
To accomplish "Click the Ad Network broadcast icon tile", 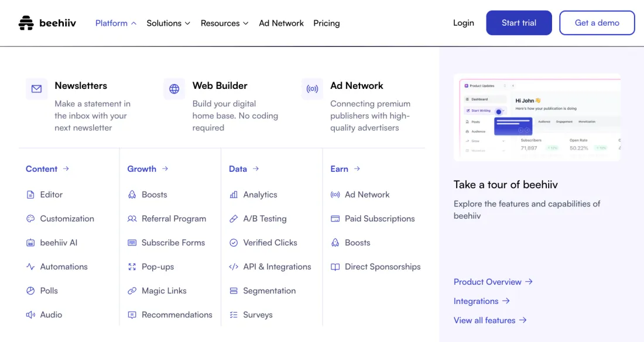I will coord(312,89).
